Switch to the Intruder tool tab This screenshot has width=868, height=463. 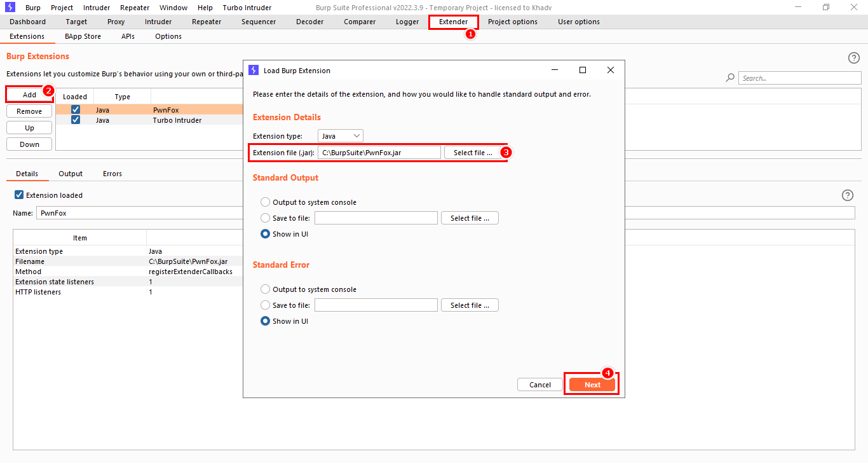click(158, 22)
